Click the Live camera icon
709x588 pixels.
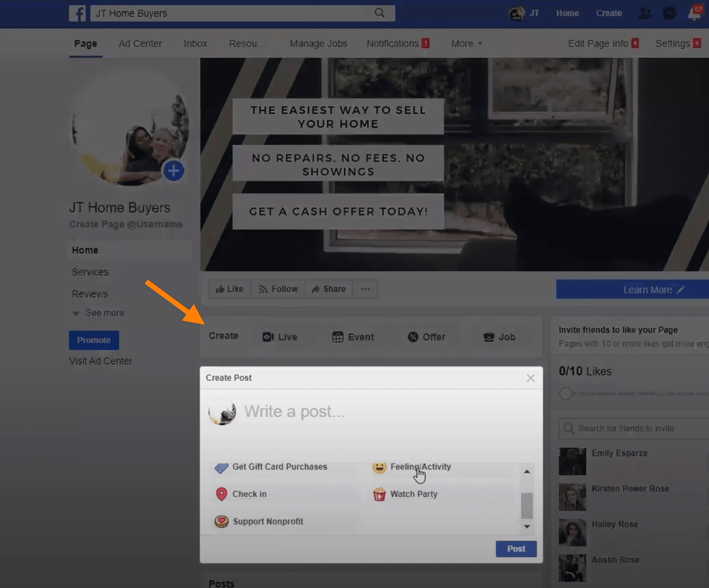coord(268,337)
